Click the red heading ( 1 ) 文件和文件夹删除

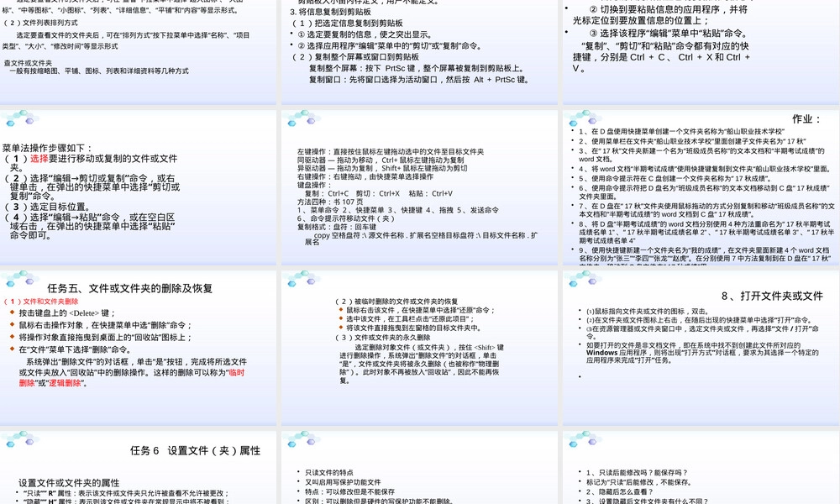(x=40, y=302)
